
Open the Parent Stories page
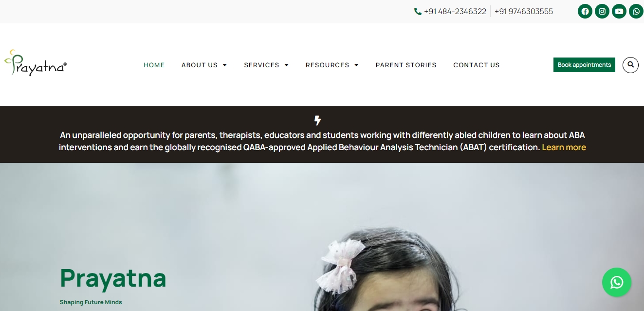tap(406, 65)
